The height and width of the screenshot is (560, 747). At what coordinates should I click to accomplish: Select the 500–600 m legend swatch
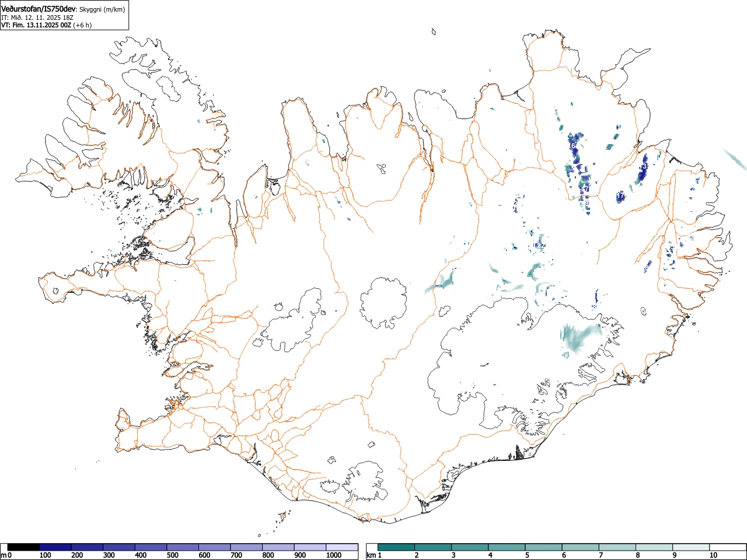coord(183,547)
